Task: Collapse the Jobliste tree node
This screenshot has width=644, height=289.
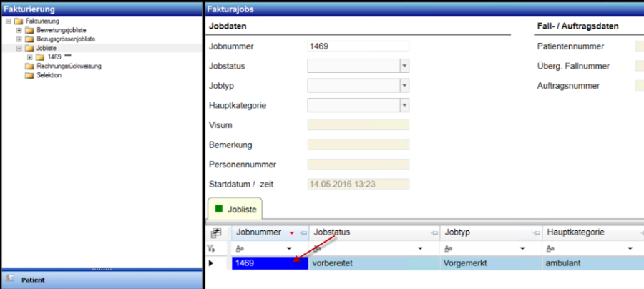Action: [19, 48]
